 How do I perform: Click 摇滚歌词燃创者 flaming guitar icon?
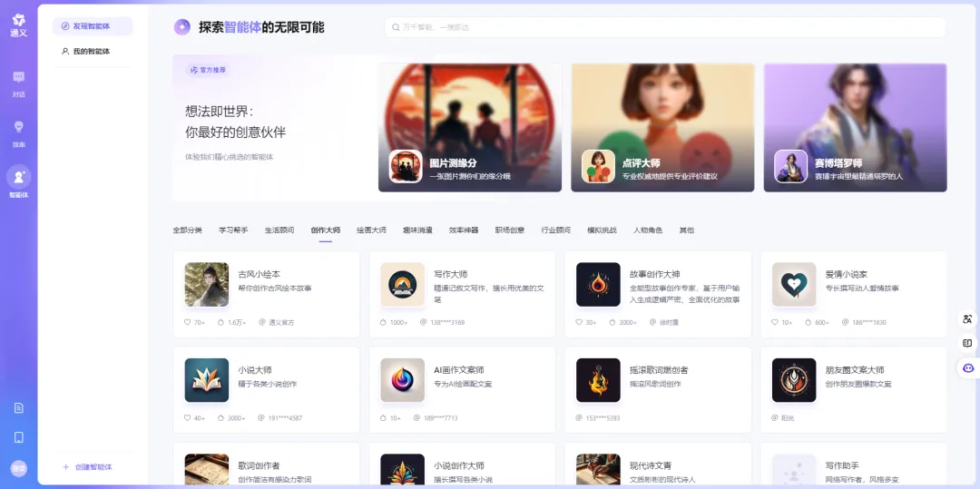pos(598,380)
